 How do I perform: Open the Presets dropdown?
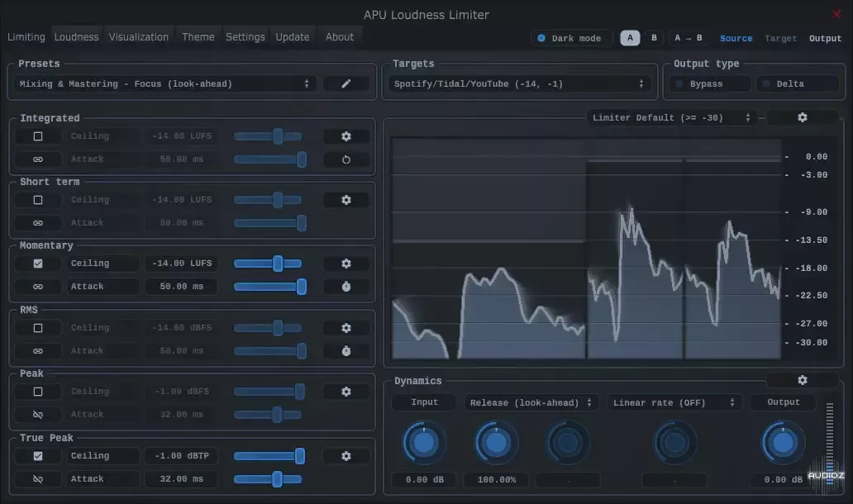[164, 83]
